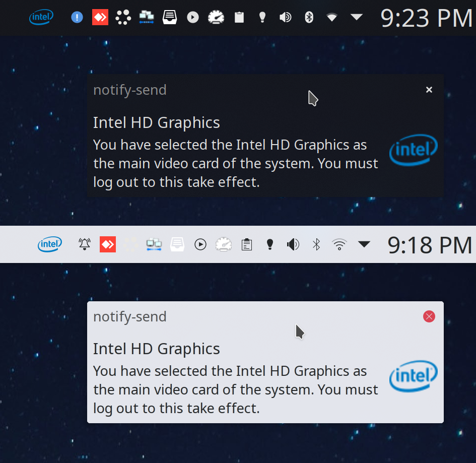Open the circled play media icon in the light panel

click(x=200, y=244)
